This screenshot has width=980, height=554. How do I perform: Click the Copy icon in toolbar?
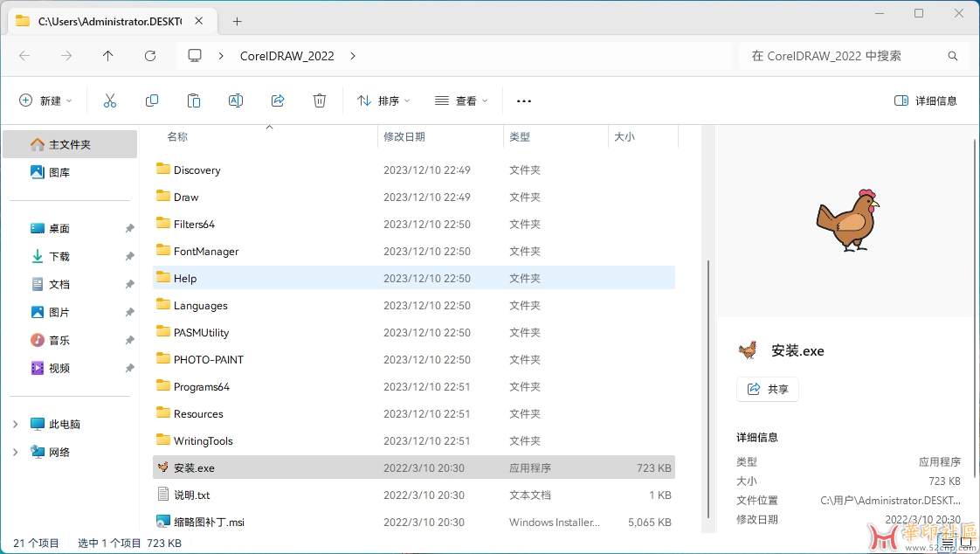click(x=152, y=100)
